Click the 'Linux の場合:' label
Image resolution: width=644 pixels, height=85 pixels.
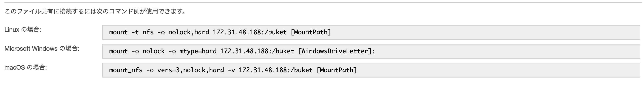point(23,30)
